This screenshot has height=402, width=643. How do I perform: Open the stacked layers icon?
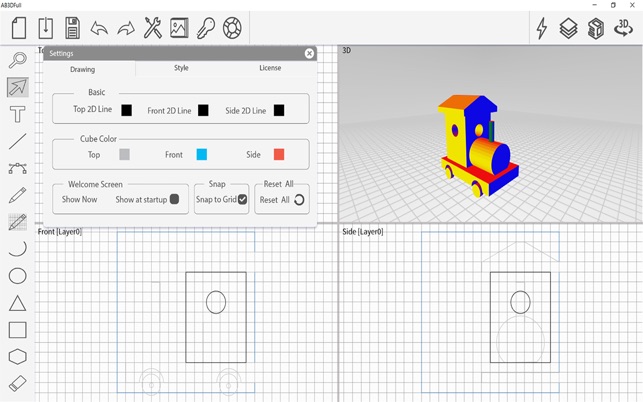pos(568,28)
